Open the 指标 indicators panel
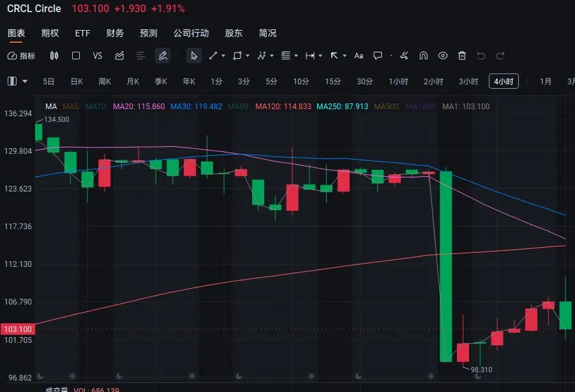This screenshot has width=575, height=392. point(21,56)
